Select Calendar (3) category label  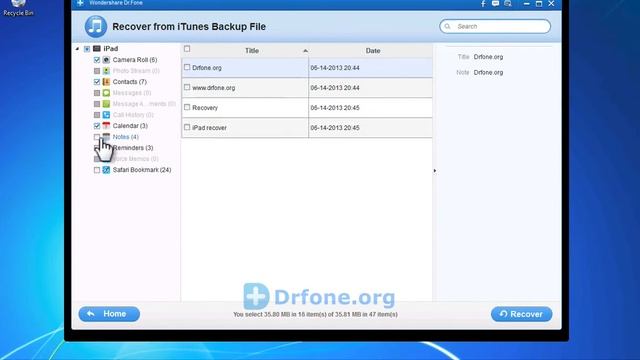pyautogui.click(x=130, y=126)
